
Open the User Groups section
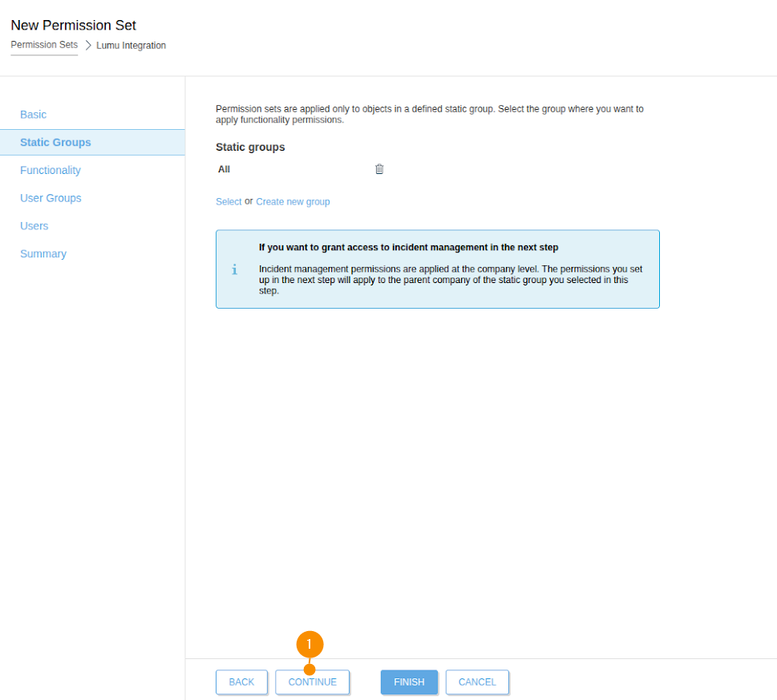[x=51, y=198]
